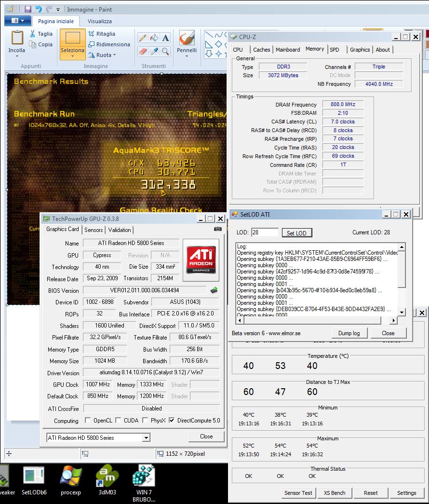Image resolution: width=429 pixels, height=504 pixels.
Task: Click the SetLOD log vertical scrollbar down arrow
Action: click(x=402, y=312)
